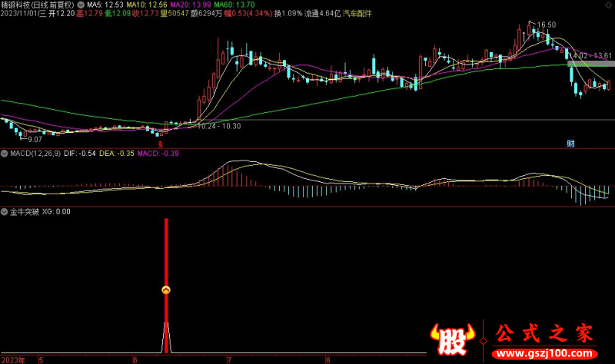Open the 汽车配件 sector link
This screenshot has height=364, width=615.
click(x=357, y=13)
